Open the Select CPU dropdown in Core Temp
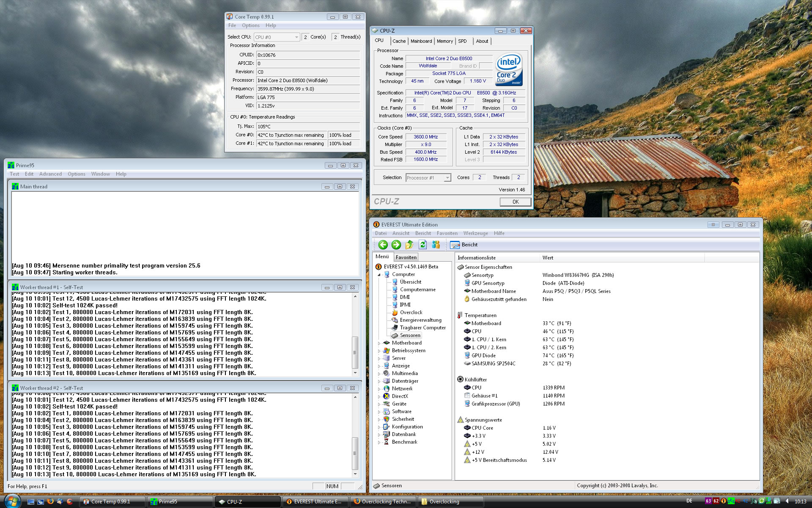The image size is (812, 508). click(x=296, y=37)
